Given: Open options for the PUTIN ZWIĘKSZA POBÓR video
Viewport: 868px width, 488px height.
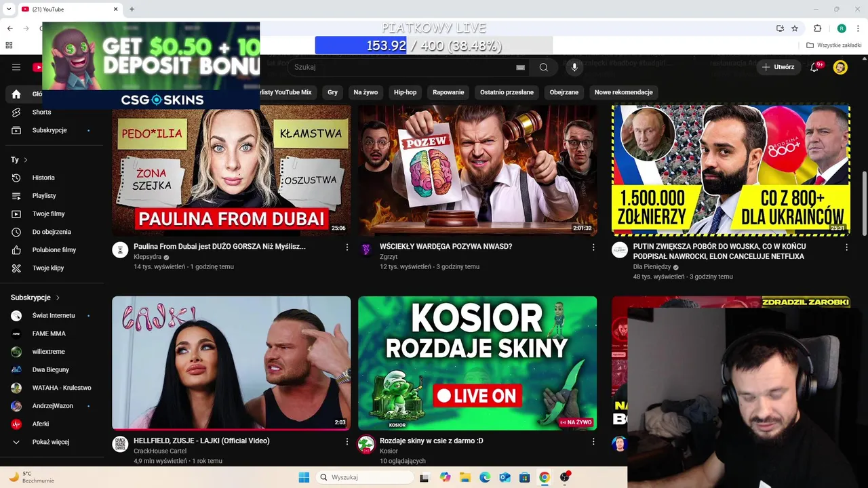Looking at the screenshot, I should tap(846, 247).
